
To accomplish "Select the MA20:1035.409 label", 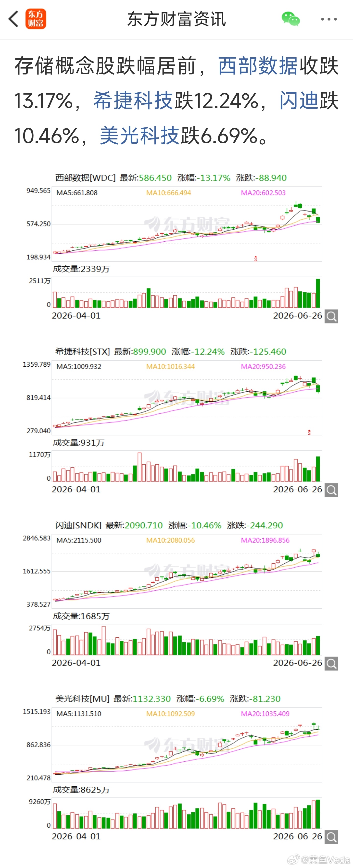I will click(x=265, y=714).
